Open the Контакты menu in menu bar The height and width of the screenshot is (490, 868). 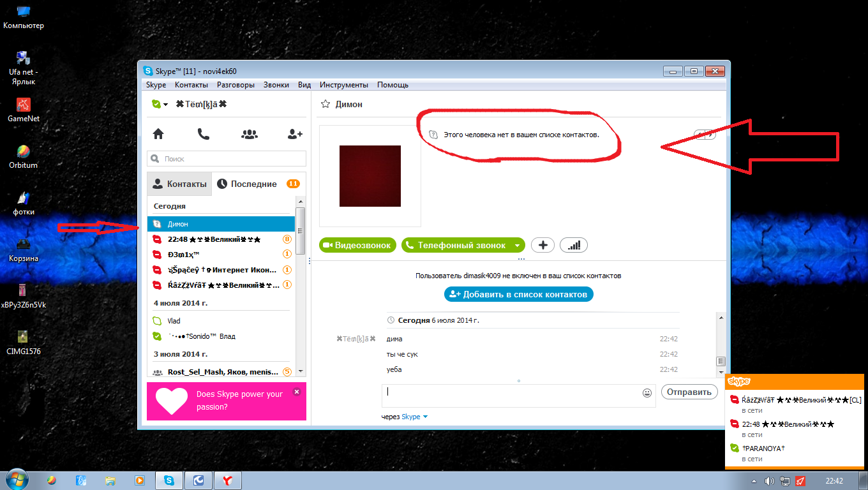pos(191,85)
